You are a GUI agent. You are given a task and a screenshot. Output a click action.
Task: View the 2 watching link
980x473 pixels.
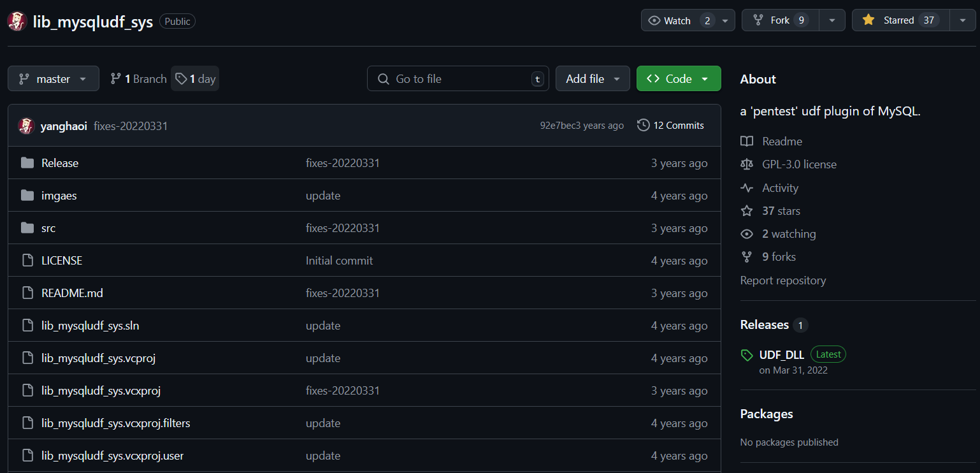(789, 234)
